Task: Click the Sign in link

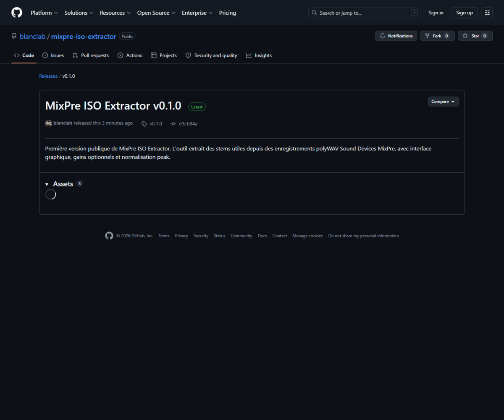Action: click(x=436, y=13)
